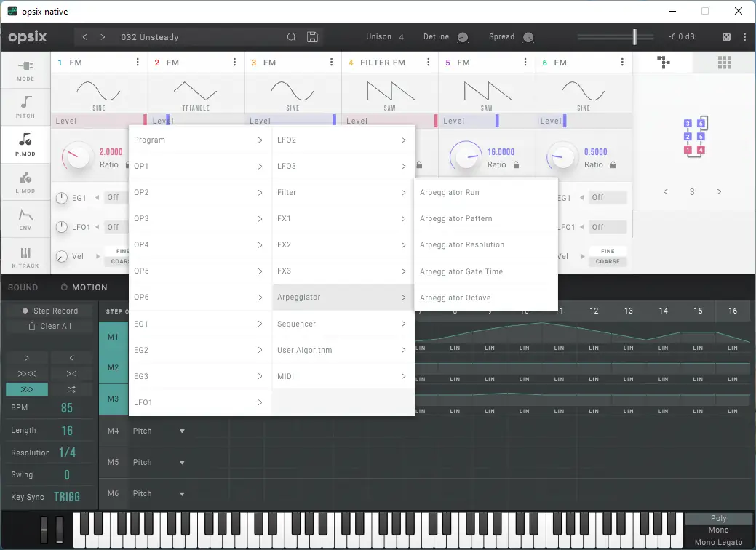756x550 pixels.
Task: Show the grid matrix view icon
Action: [x=724, y=62]
